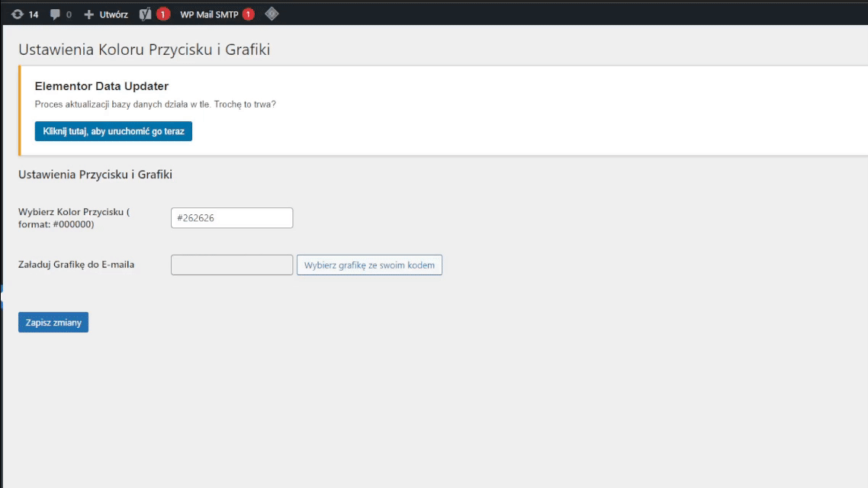Viewport: 868px width, 488px height.
Task: Open the WP Mail SMTP menu
Action: pyautogui.click(x=209, y=14)
